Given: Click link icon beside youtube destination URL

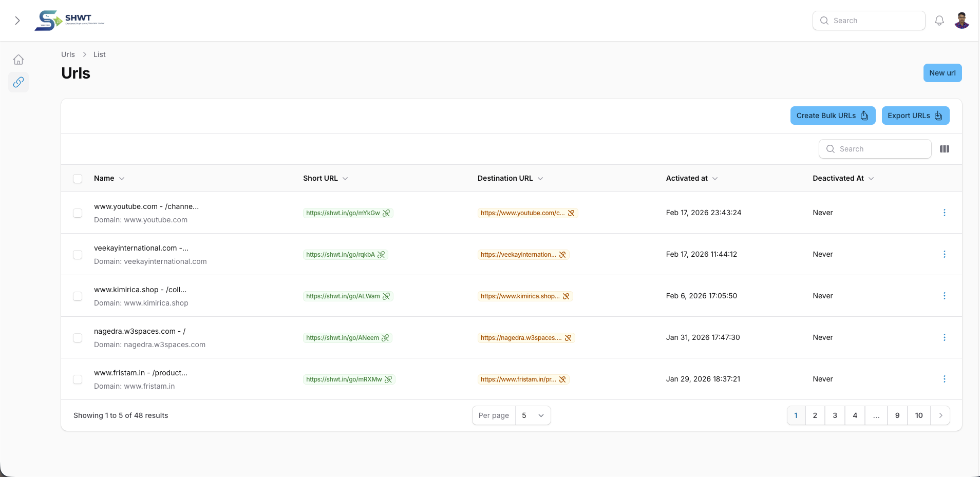Looking at the screenshot, I should [x=571, y=213].
